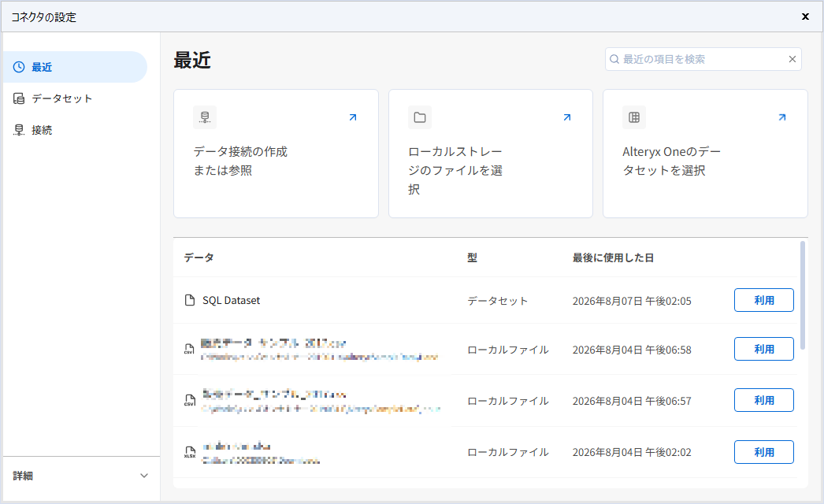Open the データセット sidebar section
The width and height of the screenshot is (824, 504).
coord(61,98)
